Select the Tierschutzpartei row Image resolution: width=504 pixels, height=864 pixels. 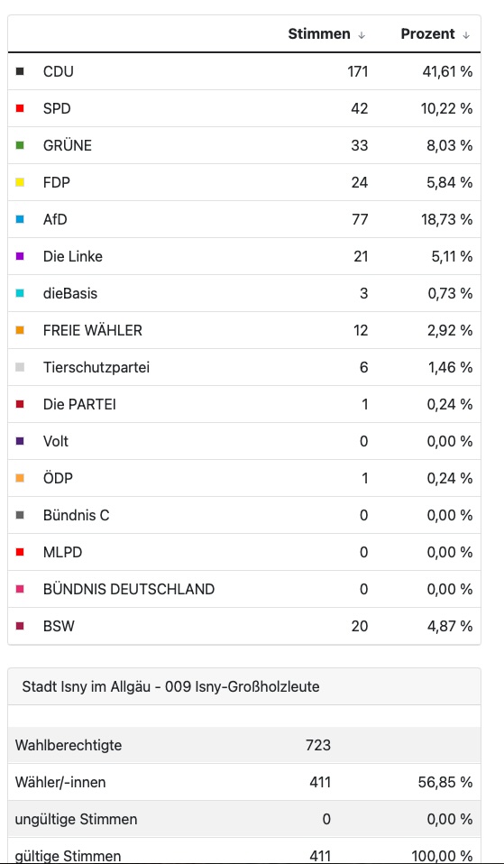pos(244,367)
